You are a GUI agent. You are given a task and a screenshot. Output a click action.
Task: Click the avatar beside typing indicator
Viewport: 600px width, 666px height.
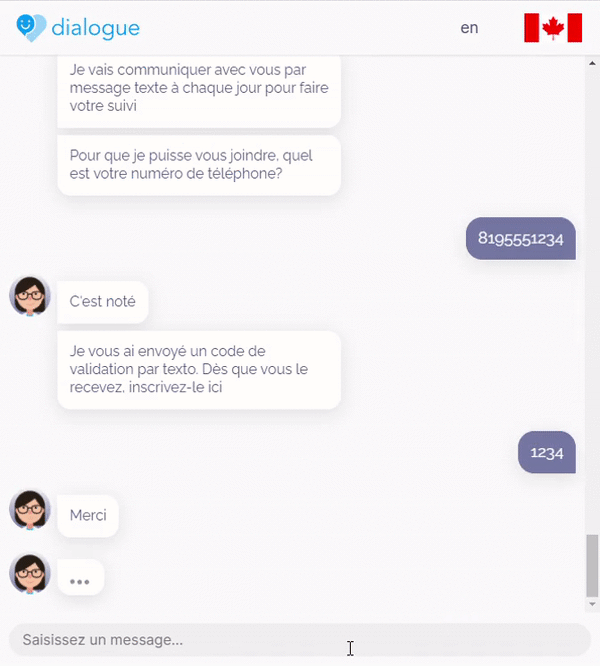point(30,573)
